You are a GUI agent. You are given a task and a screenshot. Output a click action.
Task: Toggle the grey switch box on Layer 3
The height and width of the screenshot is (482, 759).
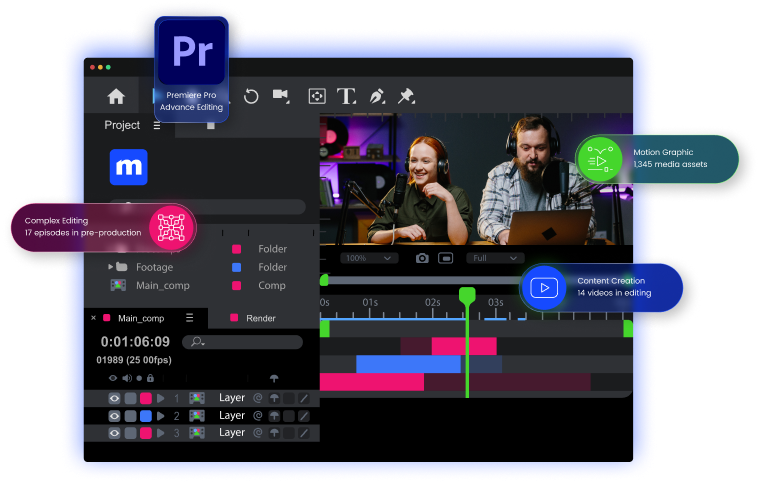point(130,433)
